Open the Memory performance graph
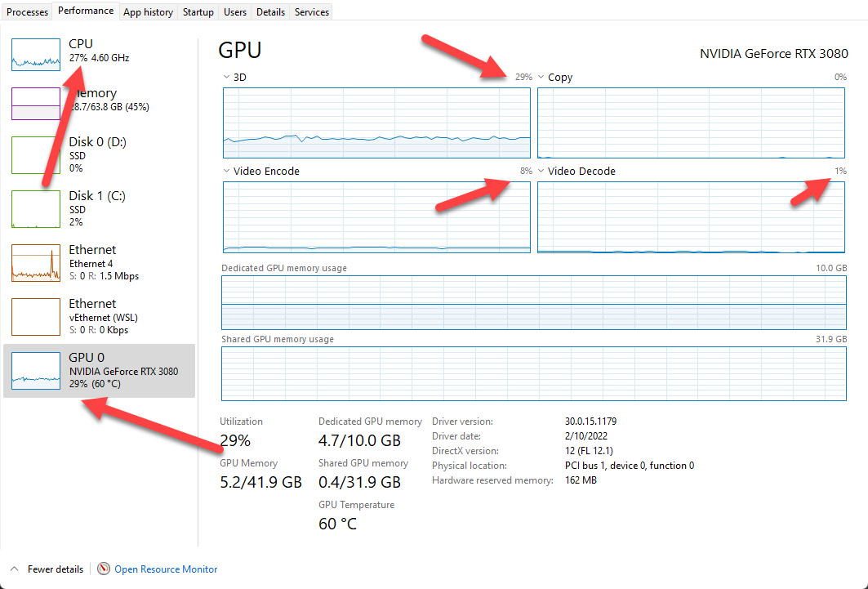The height and width of the screenshot is (589, 868). 35,103
